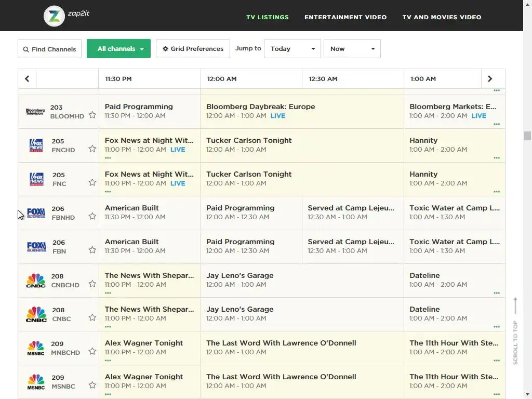532x399 pixels.
Task: Open Paid Programming on FBN row
Action: point(251,247)
